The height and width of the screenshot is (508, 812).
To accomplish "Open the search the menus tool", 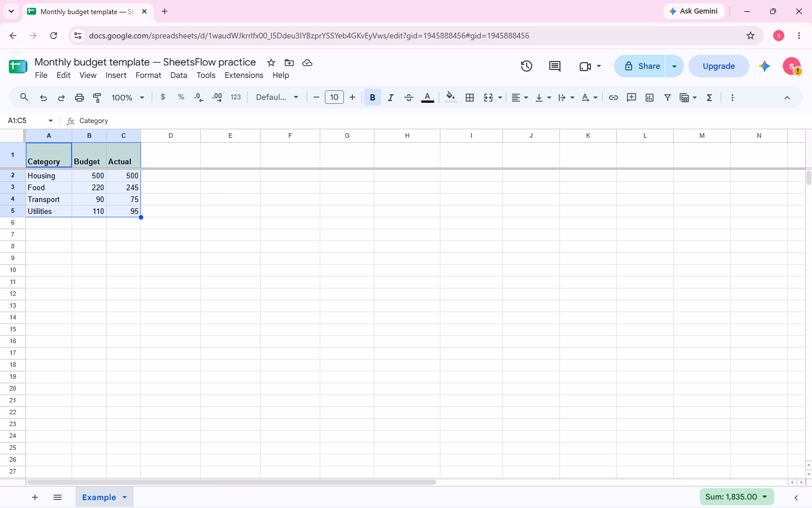I will point(24,98).
